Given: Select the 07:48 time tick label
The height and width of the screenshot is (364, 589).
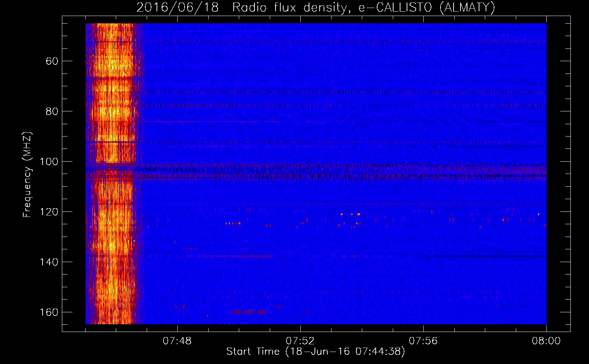Looking at the screenshot, I should (177, 341).
